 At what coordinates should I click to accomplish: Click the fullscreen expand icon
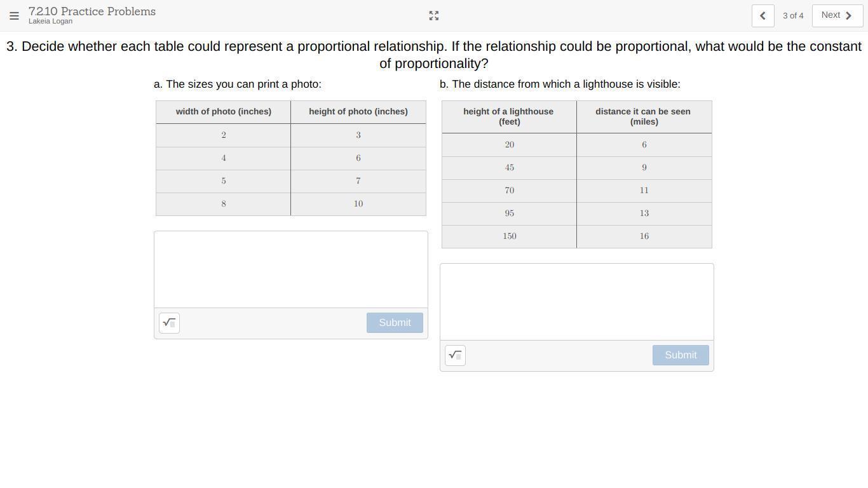434,16
